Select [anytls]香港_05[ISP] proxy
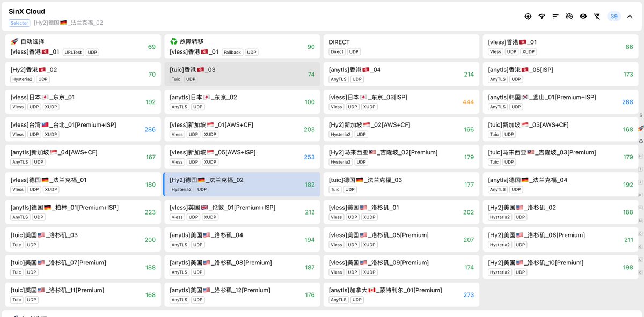Image resolution: width=644 pixels, height=317 pixels. (x=560, y=74)
